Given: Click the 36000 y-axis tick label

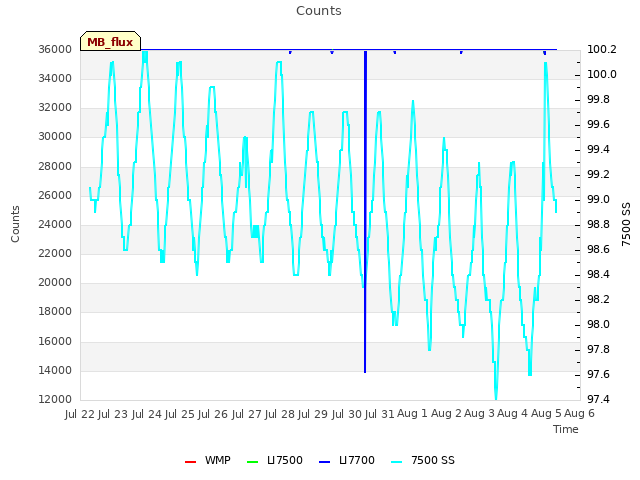Looking at the screenshot, I should (55, 49).
